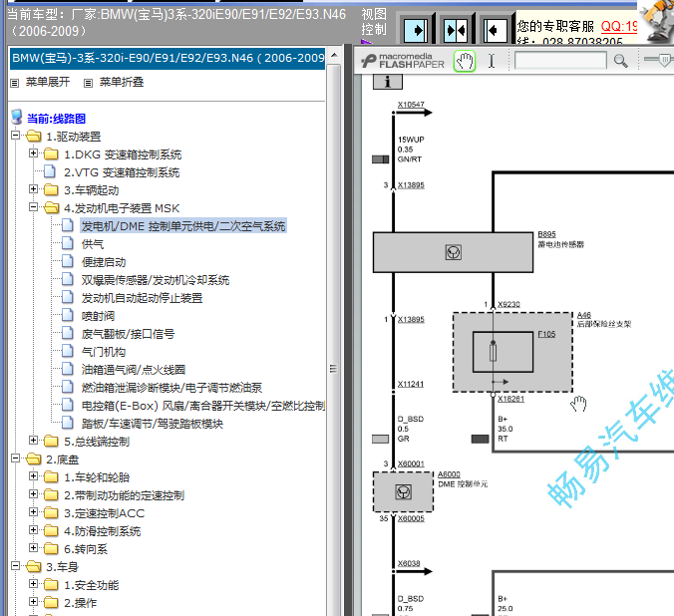Click the 2.底盘 folder icon

(33, 460)
